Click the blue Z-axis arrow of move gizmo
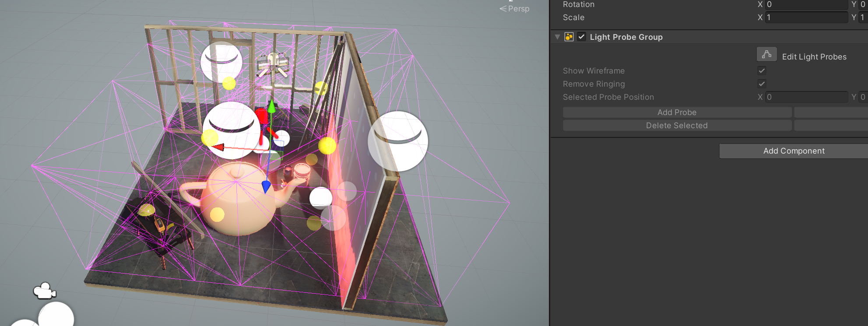Image resolution: width=868 pixels, height=326 pixels. tap(266, 186)
